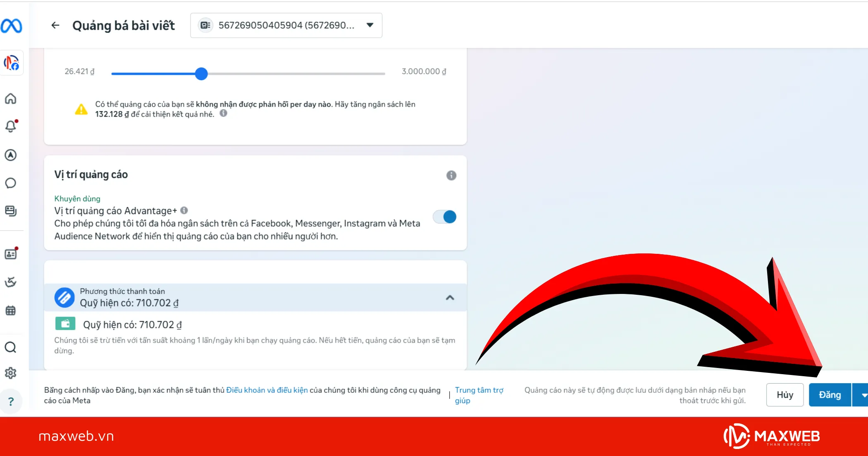
Task: Click the budget slider handle
Action: (201, 74)
